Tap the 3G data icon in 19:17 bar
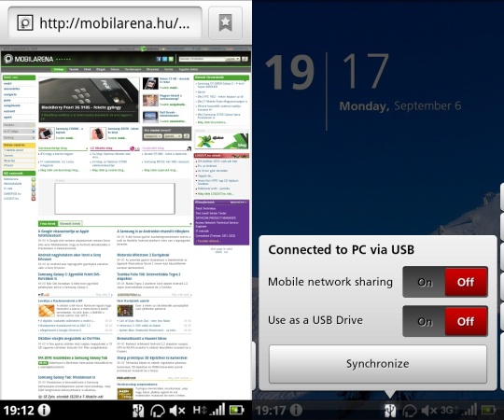The width and height of the screenshot is (504, 420). [450, 410]
